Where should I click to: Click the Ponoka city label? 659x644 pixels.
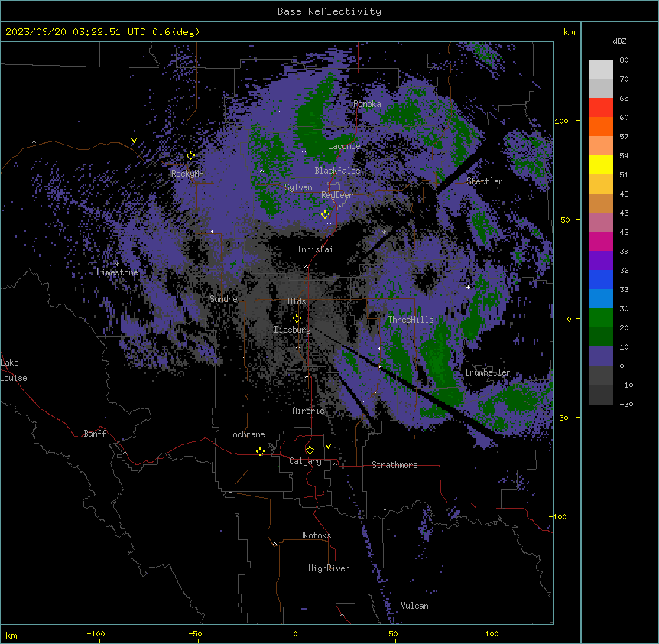367,104
